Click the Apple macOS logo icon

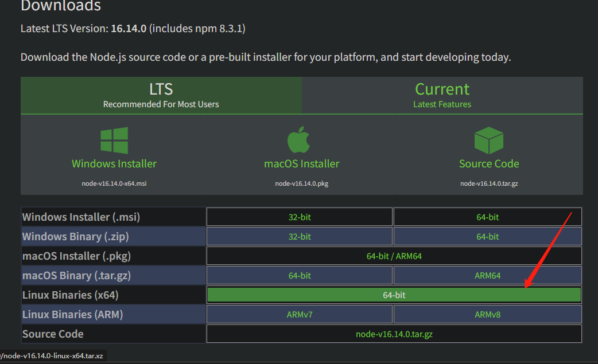coord(298,140)
